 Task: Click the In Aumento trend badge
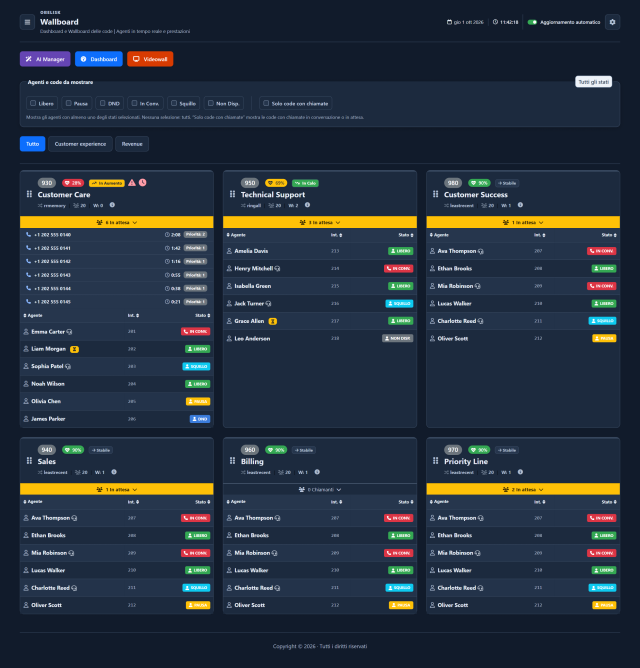[x=107, y=183]
